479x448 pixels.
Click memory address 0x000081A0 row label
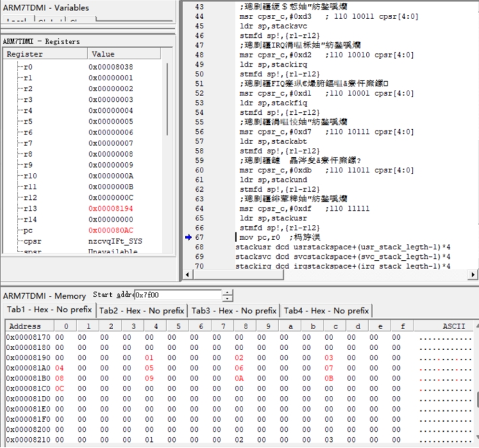click(28, 368)
